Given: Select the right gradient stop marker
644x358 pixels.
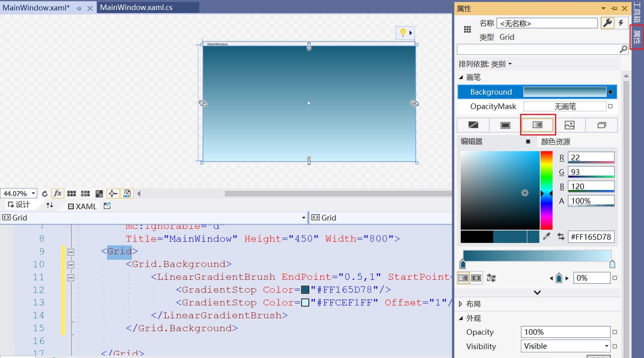Looking at the screenshot, I should point(612,264).
